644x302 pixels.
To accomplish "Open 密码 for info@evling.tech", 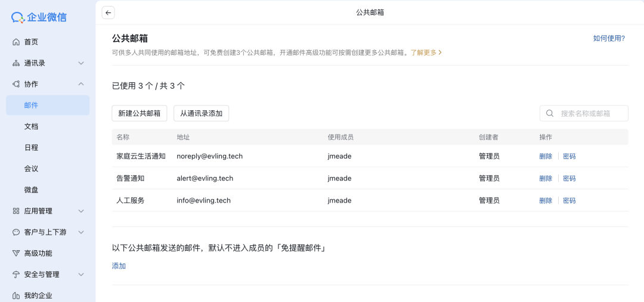I will [569, 201].
